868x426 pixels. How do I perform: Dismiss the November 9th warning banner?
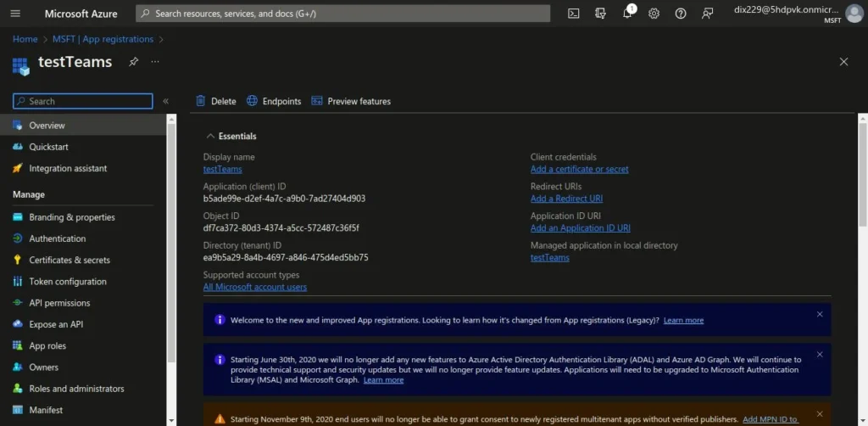click(820, 414)
